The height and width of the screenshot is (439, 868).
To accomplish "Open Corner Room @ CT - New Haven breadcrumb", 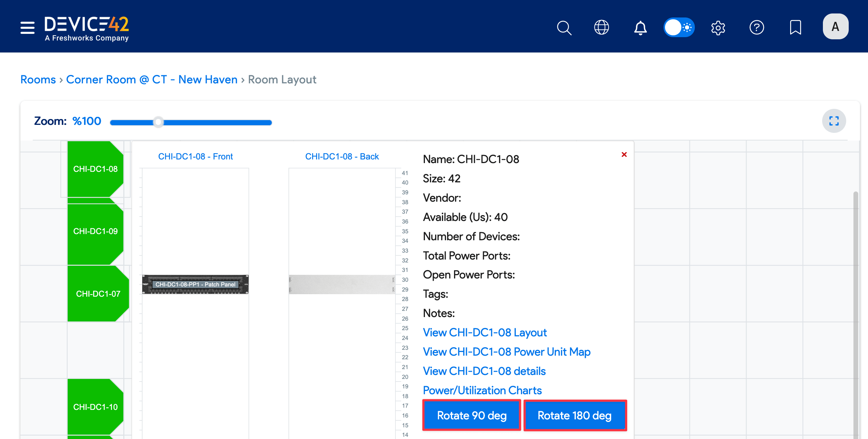I will 152,79.
